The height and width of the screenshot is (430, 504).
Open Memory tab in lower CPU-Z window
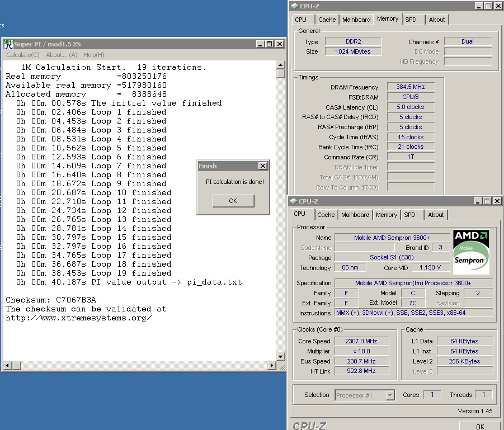(x=387, y=215)
